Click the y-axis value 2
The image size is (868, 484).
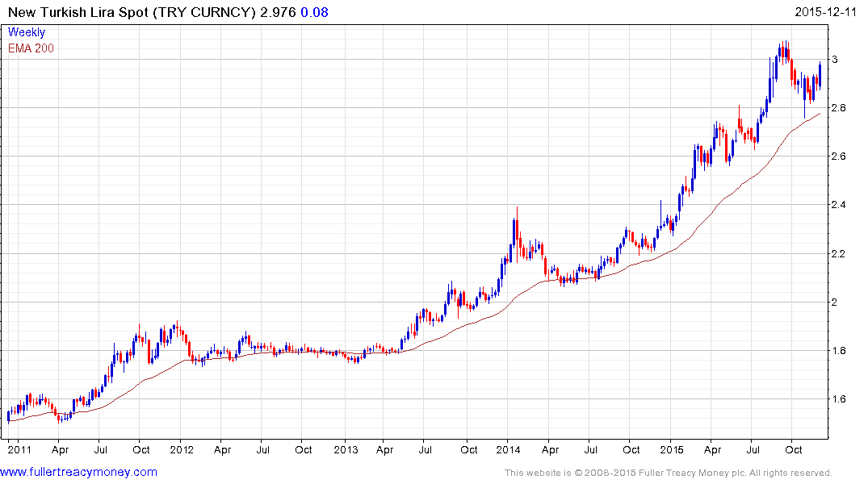pyautogui.click(x=835, y=302)
